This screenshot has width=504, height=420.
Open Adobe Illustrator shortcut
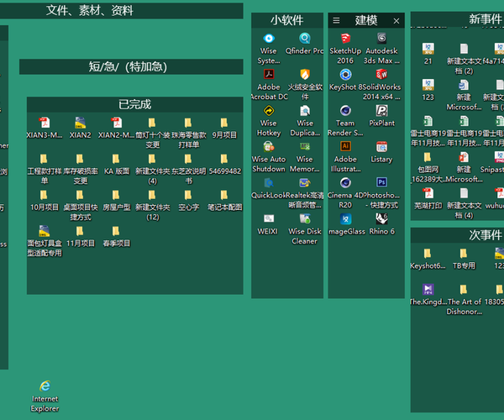pyautogui.click(x=345, y=147)
